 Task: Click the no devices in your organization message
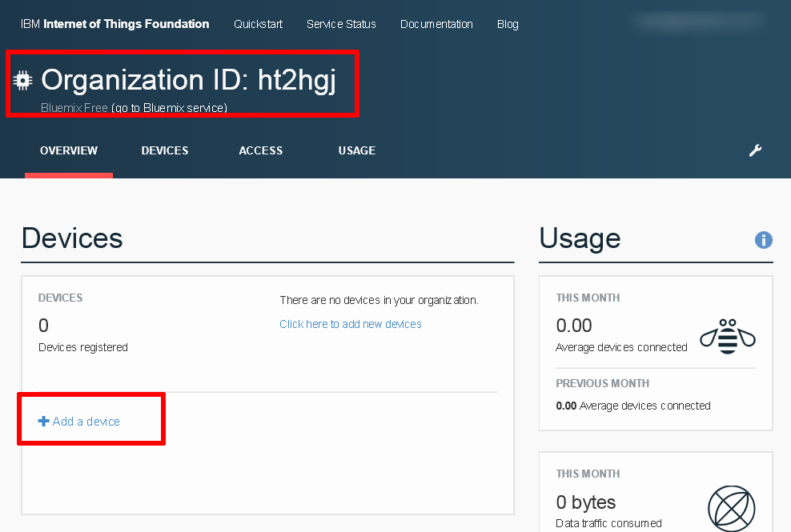point(379,300)
